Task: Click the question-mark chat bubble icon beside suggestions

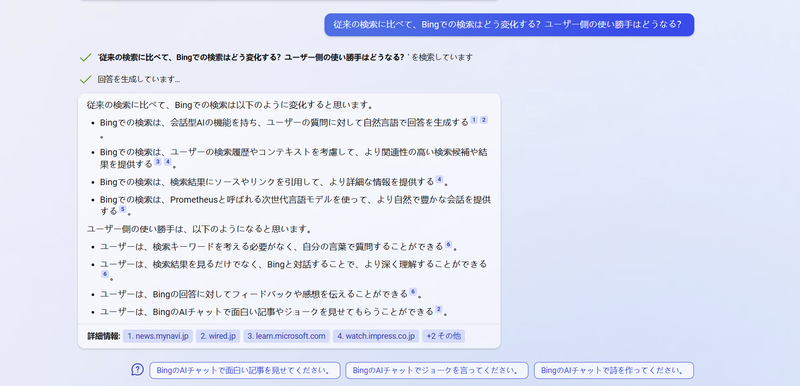Action: tap(137, 370)
